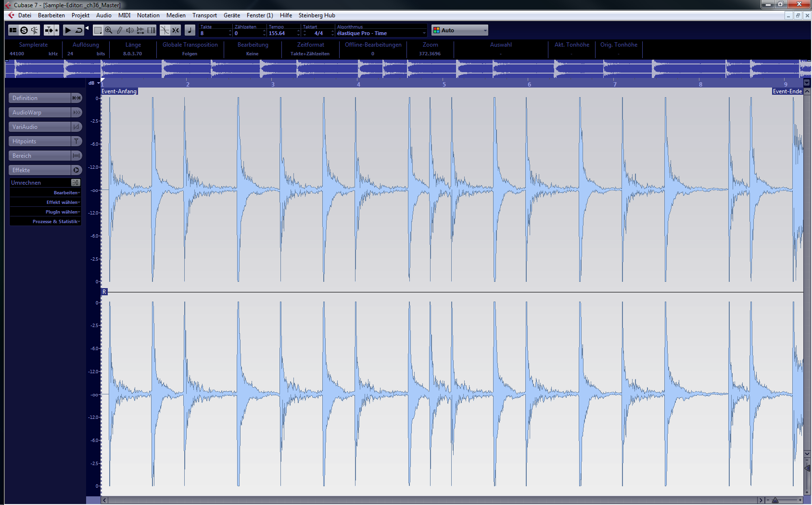Click the vertical zoom slider handle
The image size is (812, 505).
807,468
